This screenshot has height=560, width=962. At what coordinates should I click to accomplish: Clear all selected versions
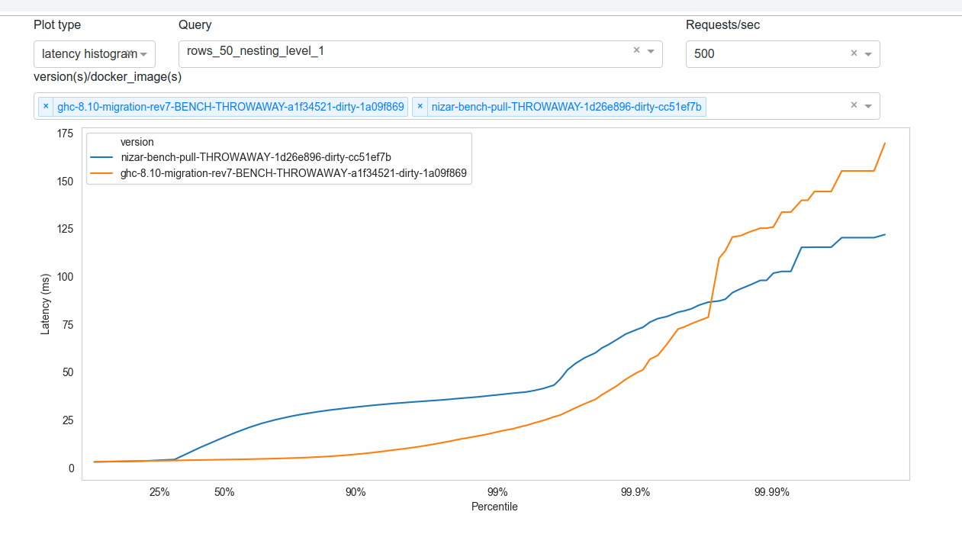854,105
